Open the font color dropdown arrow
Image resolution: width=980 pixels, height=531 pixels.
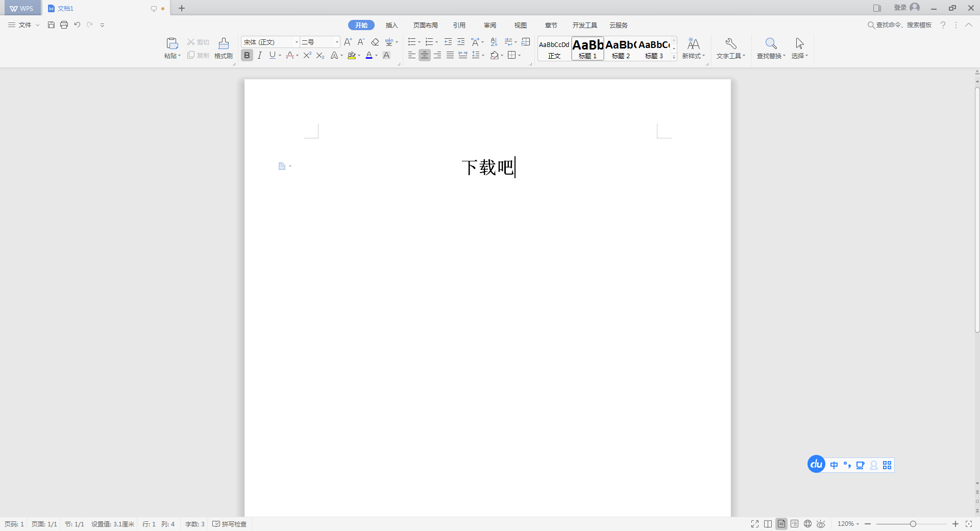[x=377, y=56]
